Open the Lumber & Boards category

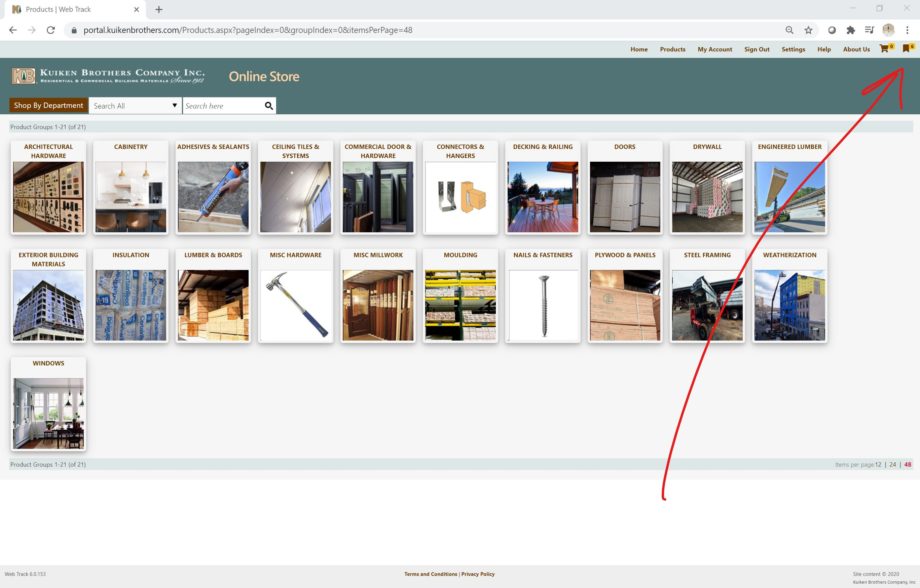coord(213,296)
